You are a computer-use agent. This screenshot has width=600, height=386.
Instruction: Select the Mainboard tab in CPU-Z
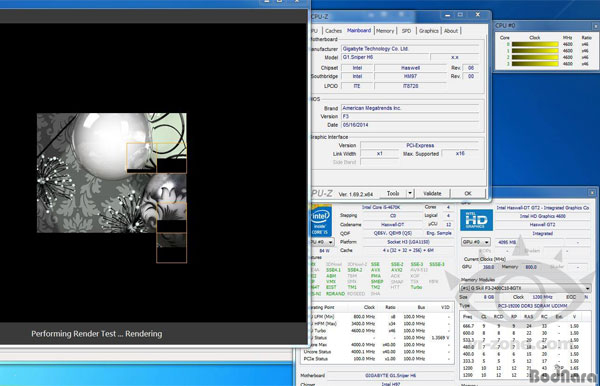point(359,30)
